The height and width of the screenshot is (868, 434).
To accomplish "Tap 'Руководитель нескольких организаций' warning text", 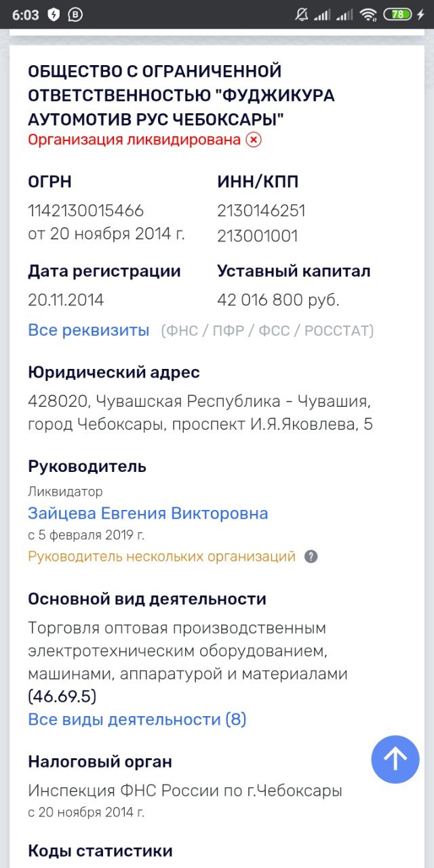I will click(162, 557).
